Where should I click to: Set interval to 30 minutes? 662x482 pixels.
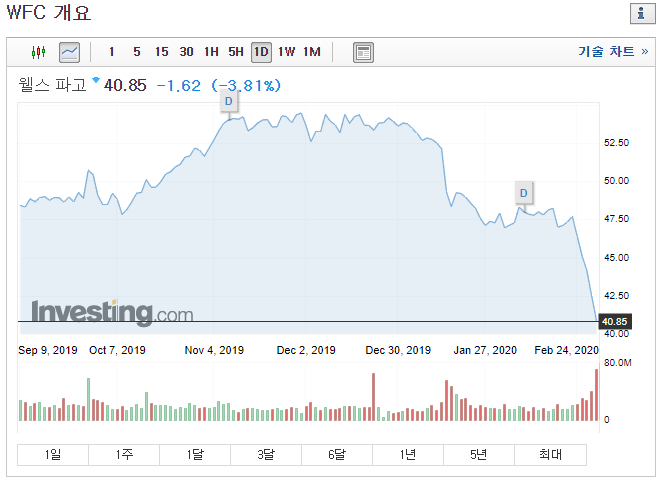(186, 52)
